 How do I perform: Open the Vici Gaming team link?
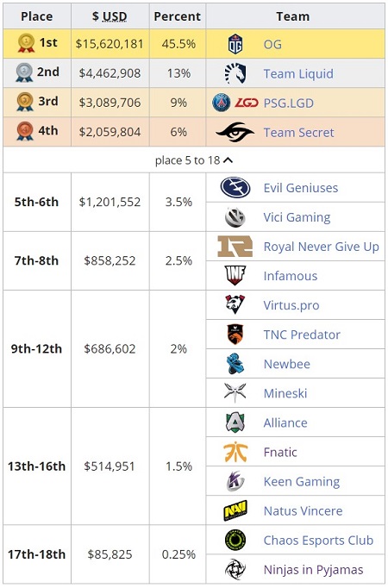pyautogui.click(x=297, y=217)
